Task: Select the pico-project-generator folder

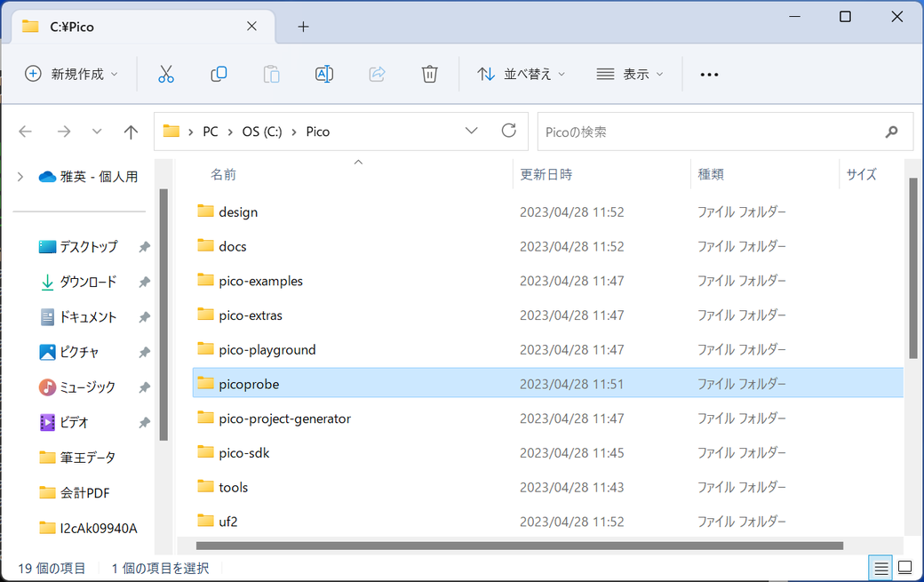Action: tap(284, 419)
